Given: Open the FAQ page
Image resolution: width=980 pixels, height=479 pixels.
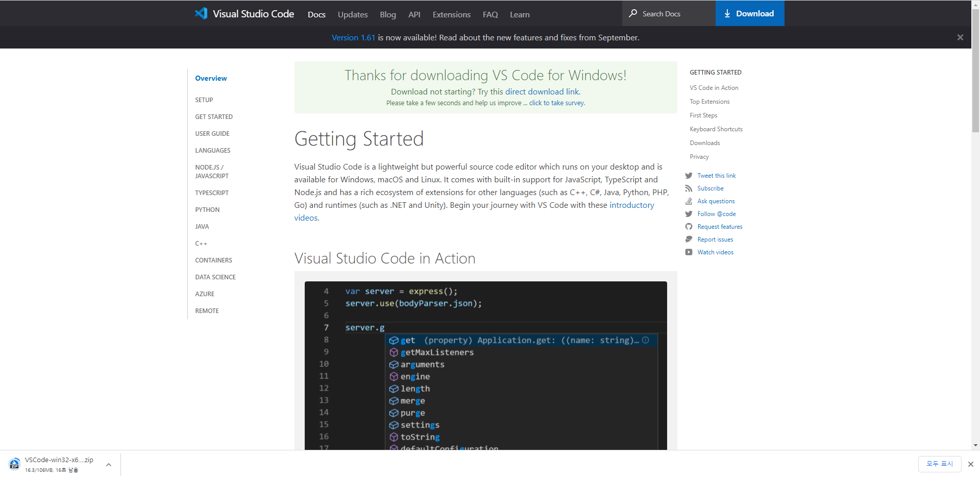Looking at the screenshot, I should (x=491, y=14).
